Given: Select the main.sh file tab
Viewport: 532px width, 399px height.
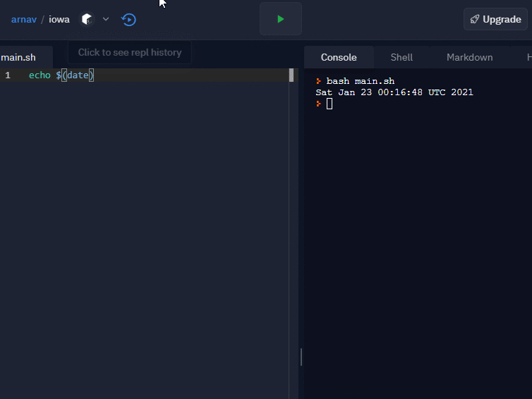Looking at the screenshot, I should (19, 57).
